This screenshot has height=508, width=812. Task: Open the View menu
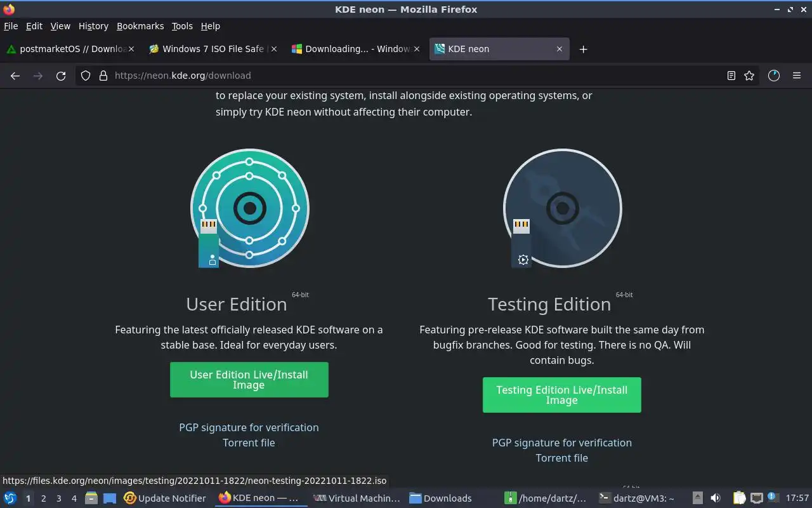(x=60, y=26)
